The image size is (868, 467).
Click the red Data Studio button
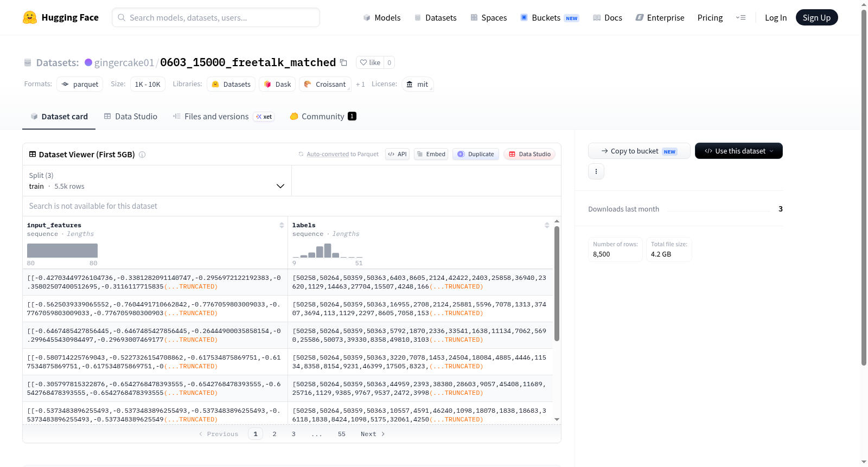pos(529,154)
